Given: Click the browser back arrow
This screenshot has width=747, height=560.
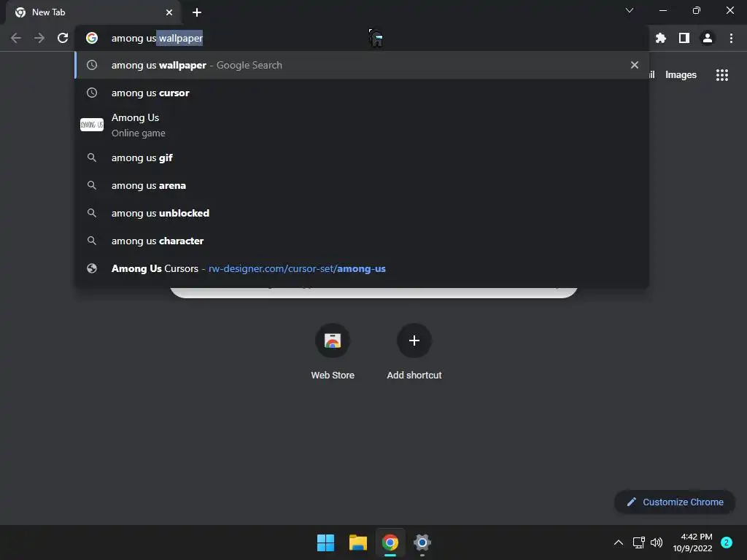Looking at the screenshot, I should [x=16, y=38].
